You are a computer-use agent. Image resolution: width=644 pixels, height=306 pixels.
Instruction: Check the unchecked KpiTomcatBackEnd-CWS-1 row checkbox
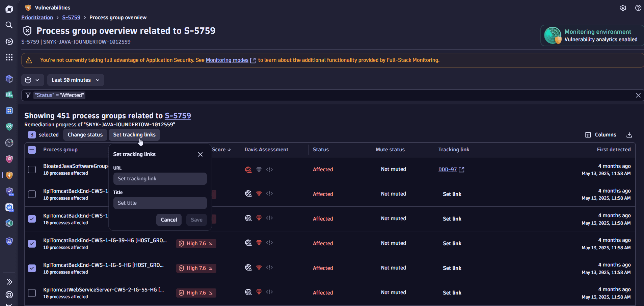pyautogui.click(x=32, y=194)
